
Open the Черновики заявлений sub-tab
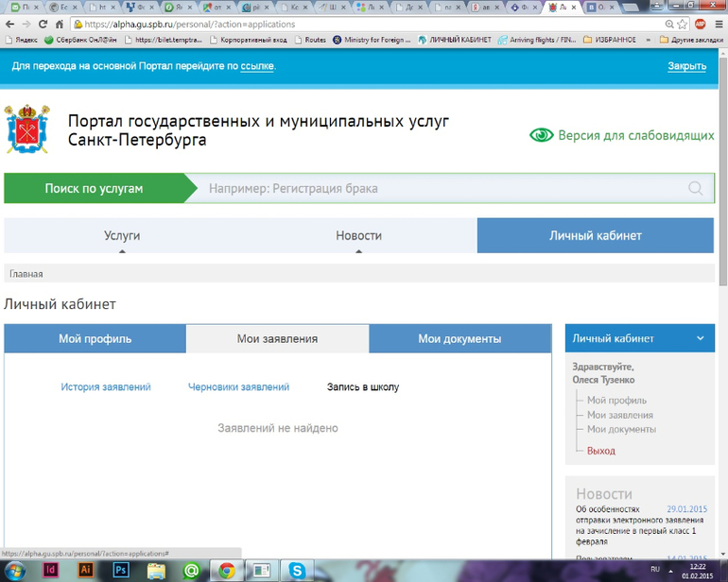[238, 387]
